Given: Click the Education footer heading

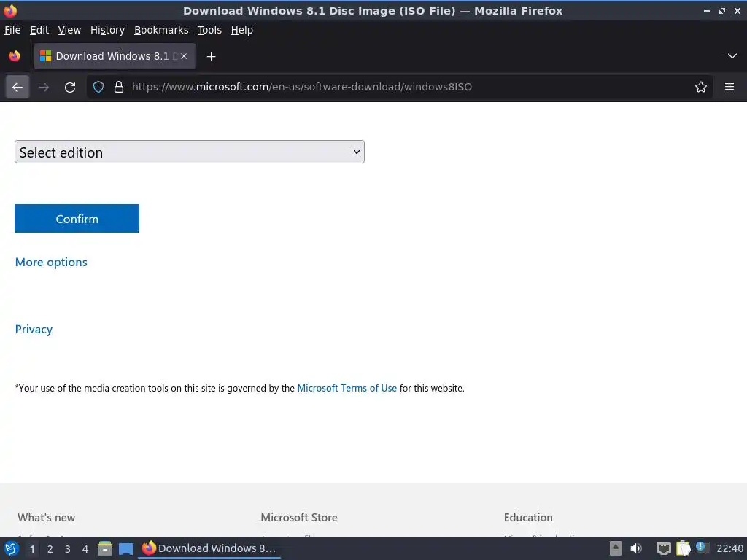Looking at the screenshot, I should [528, 518].
